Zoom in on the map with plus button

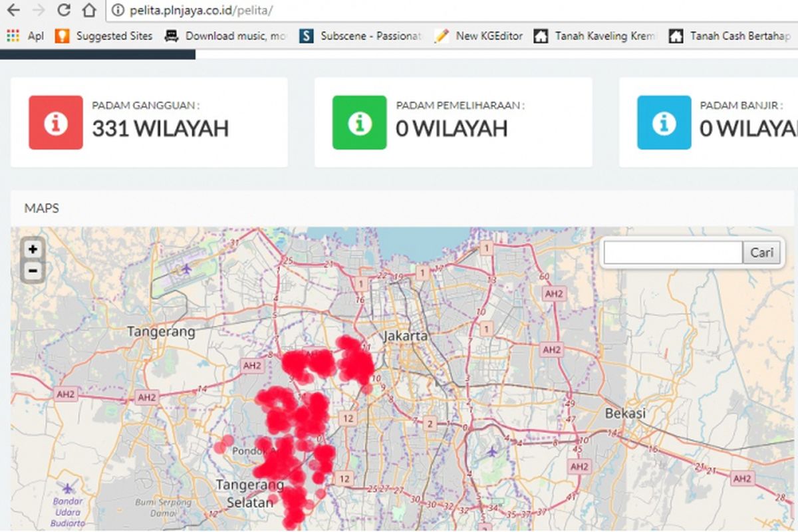point(31,249)
